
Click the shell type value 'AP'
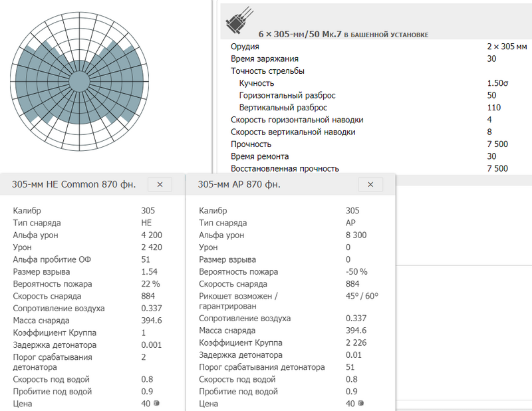[x=350, y=223]
